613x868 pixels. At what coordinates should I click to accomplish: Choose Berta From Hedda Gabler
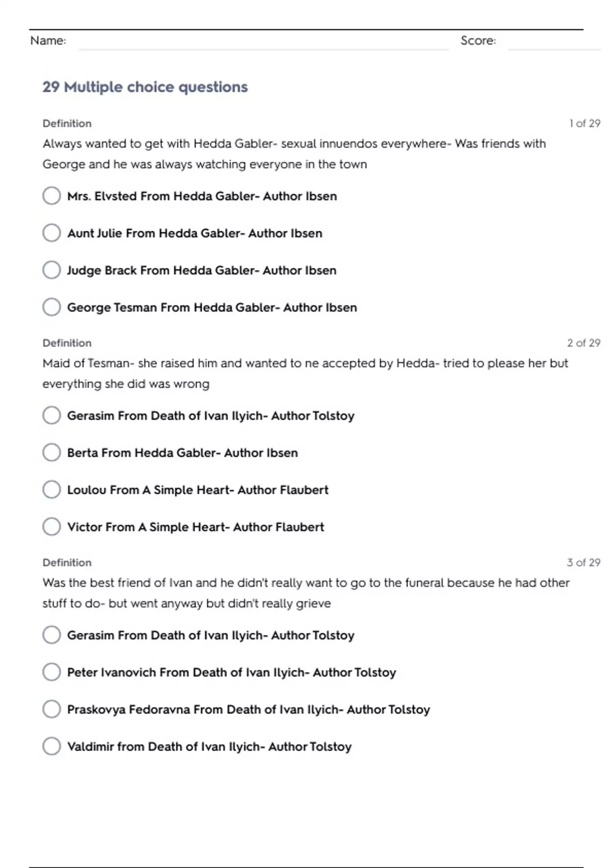click(x=52, y=452)
